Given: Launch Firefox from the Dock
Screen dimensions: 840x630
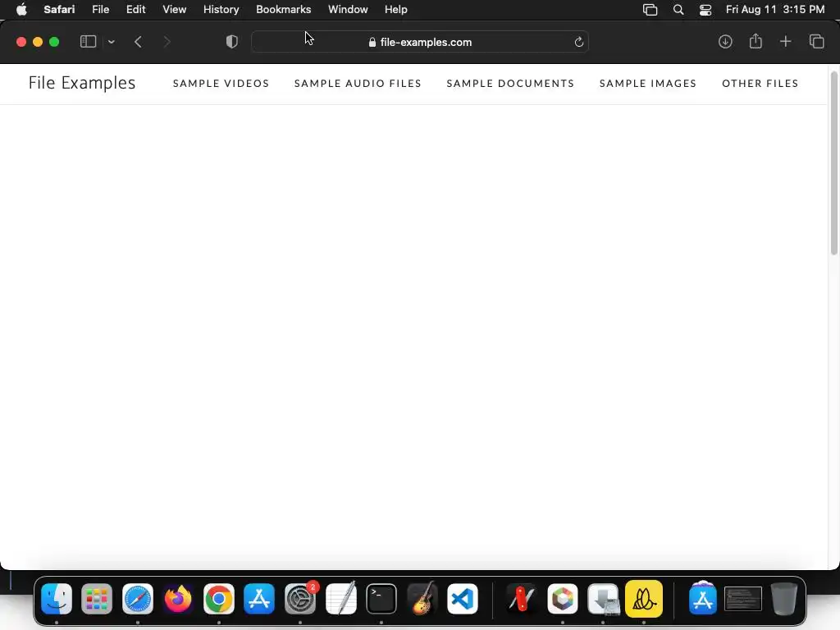Looking at the screenshot, I should (178, 598).
